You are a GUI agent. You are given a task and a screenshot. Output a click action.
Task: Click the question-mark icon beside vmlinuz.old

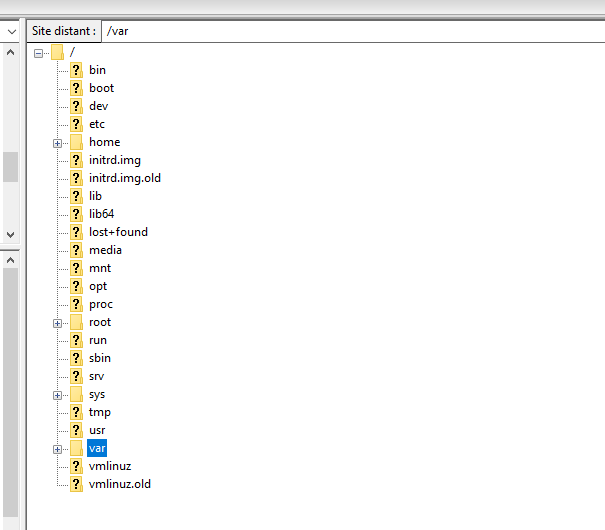pos(76,484)
